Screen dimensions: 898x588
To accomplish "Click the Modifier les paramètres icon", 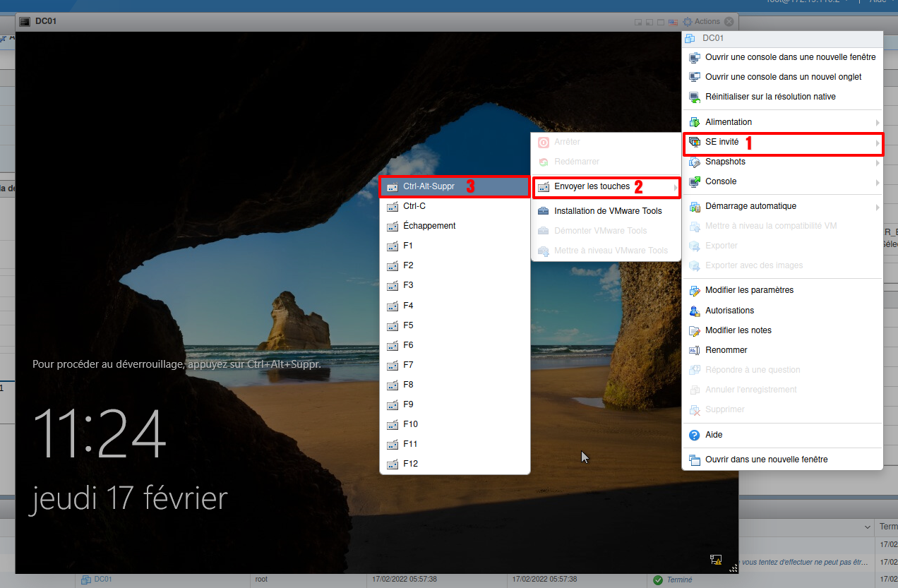I will [694, 290].
